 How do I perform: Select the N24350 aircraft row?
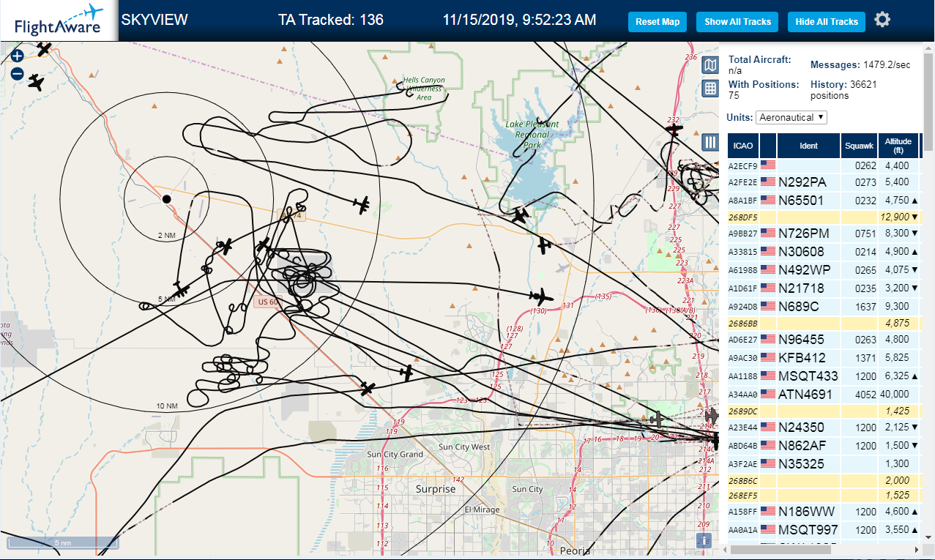click(824, 428)
